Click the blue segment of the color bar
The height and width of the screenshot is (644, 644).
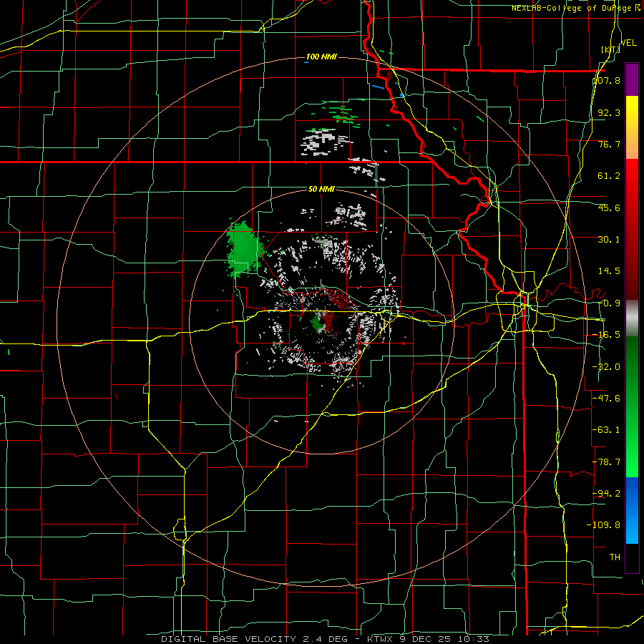click(x=632, y=510)
